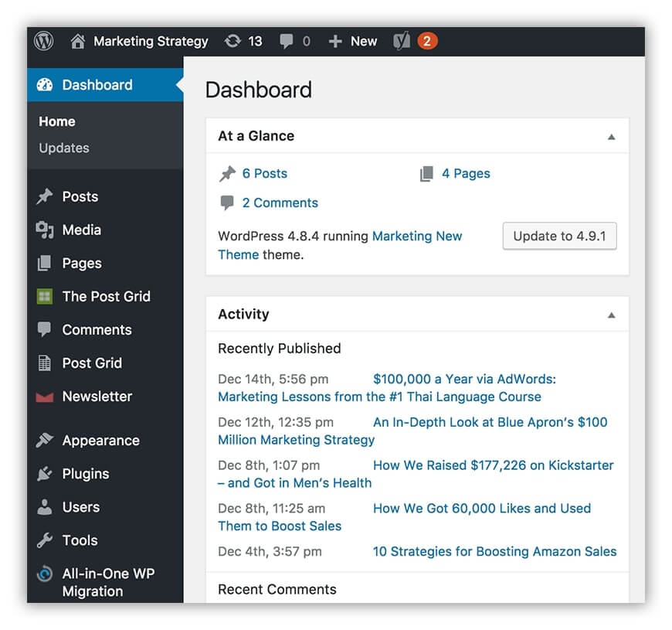Image resolution: width=672 pixels, height=630 pixels.
Task: Click The Post Grid green icon
Action: [45, 296]
